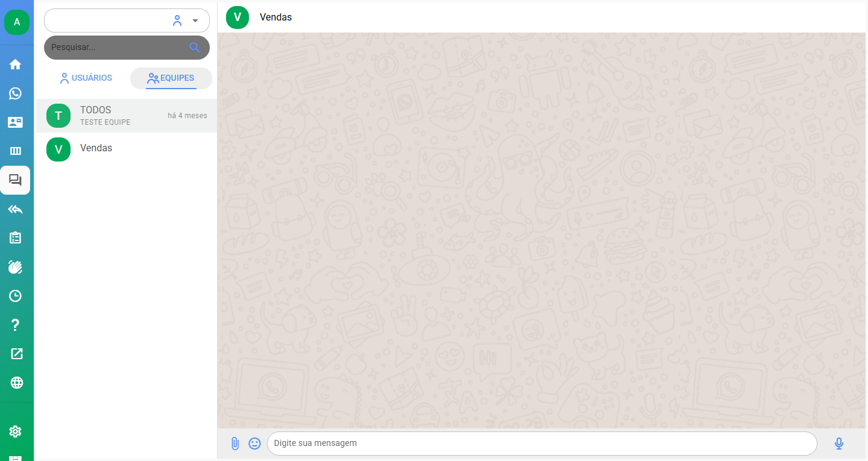This screenshot has width=868, height=461.
Task: Open the Kanban board icon
Action: 16,151
